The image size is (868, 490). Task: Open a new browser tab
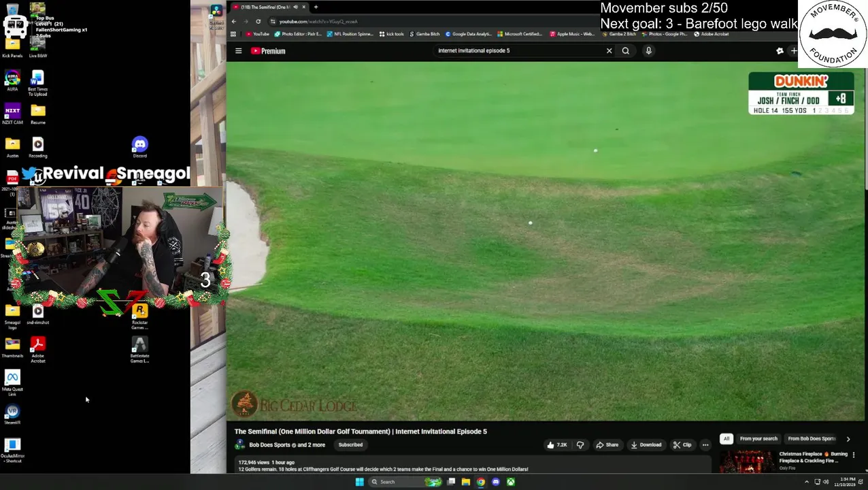pyautogui.click(x=316, y=7)
